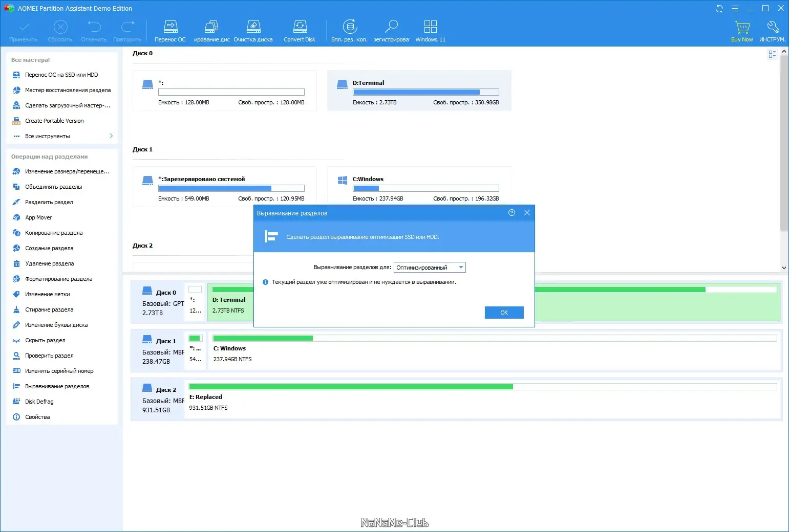This screenshot has width=789, height=532.
Task: Select Диск 1 Базовый MBR 238.47GB header
Action: click(x=157, y=350)
